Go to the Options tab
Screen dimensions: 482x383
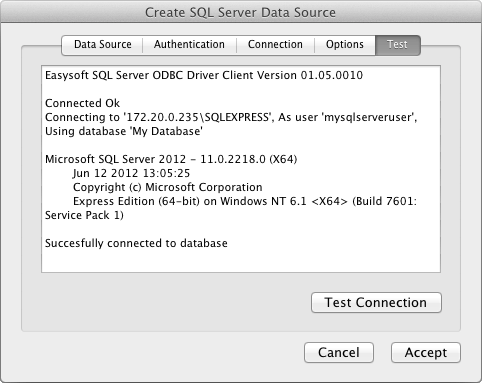click(x=345, y=45)
